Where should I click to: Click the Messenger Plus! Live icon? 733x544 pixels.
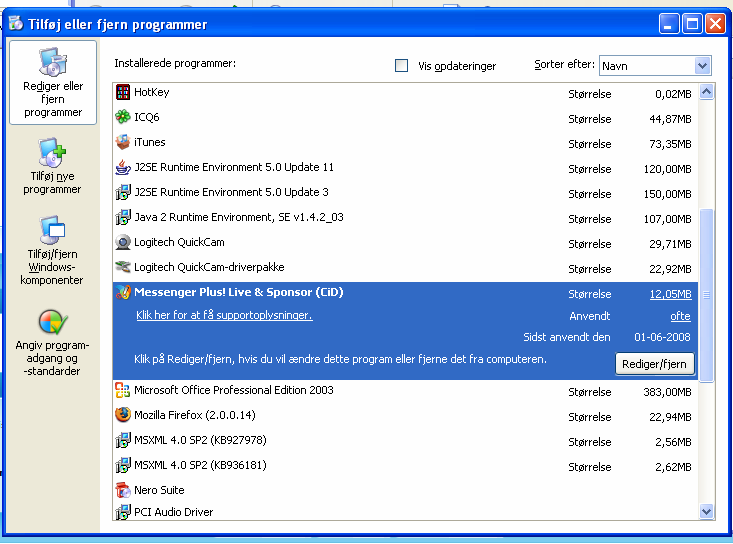tap(123, 292)
